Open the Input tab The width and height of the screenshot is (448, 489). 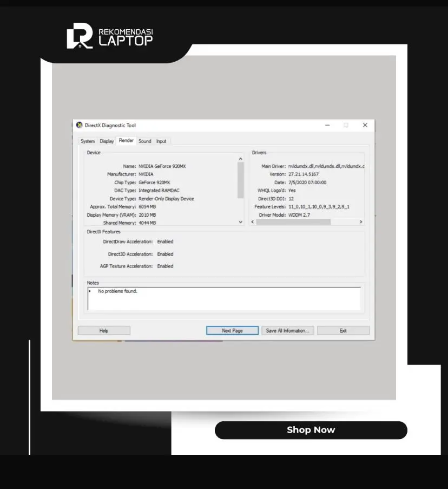click(x=161, y=141)
